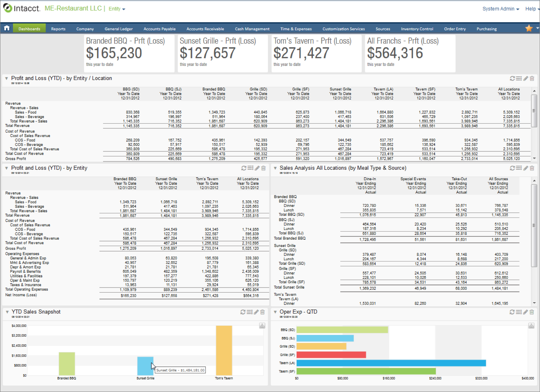Viewport: 540px width, 392px height.
Task: Open list options for P&L by Entity panel
Action: coord(250,168)
